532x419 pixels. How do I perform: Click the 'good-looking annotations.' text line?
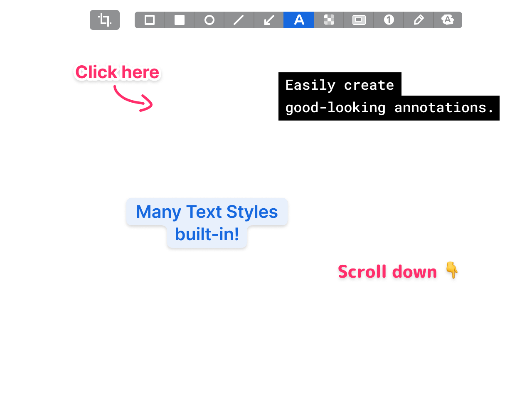(389, 108)
